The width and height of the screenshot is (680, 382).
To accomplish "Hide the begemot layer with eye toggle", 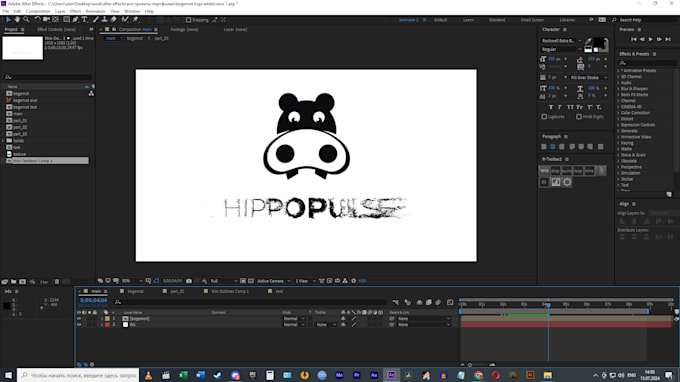I will point(79,319).
